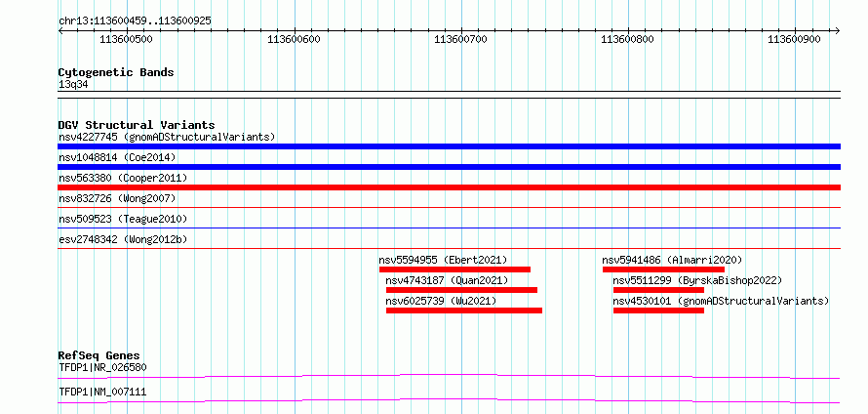
Task: Click the RefSeq Genes track heading
Action: [x=99, y=355]
